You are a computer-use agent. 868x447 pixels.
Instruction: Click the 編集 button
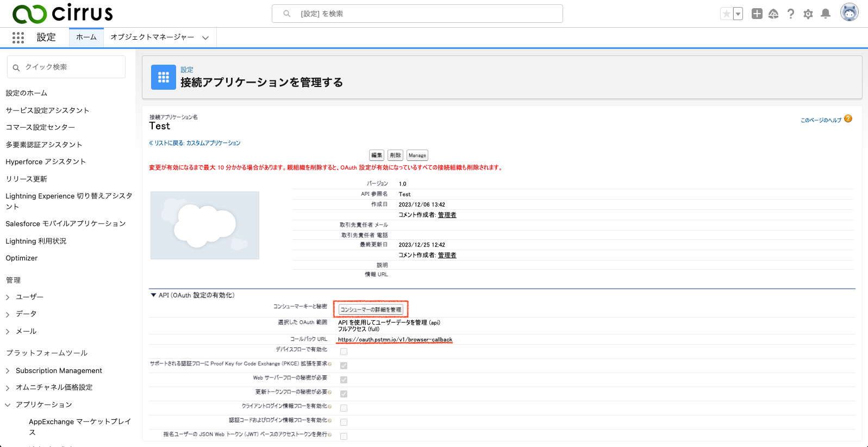coord(377,155)
